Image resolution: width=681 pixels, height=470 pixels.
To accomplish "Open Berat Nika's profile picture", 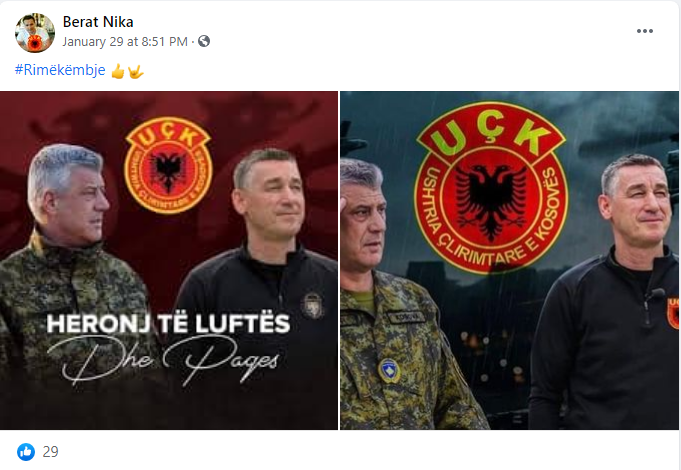I will tap(35, 33).
